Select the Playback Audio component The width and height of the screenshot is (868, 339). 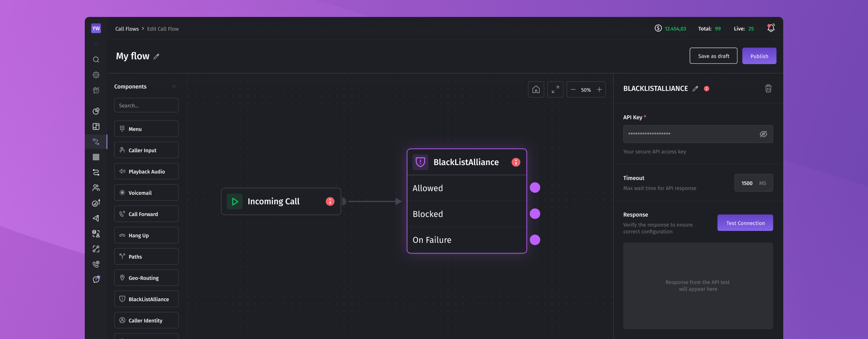pos(146,171)
